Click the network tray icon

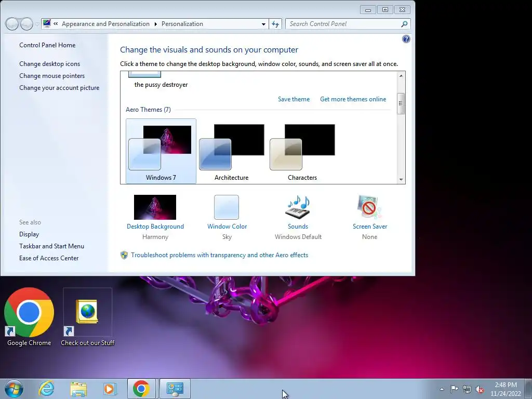467,389
